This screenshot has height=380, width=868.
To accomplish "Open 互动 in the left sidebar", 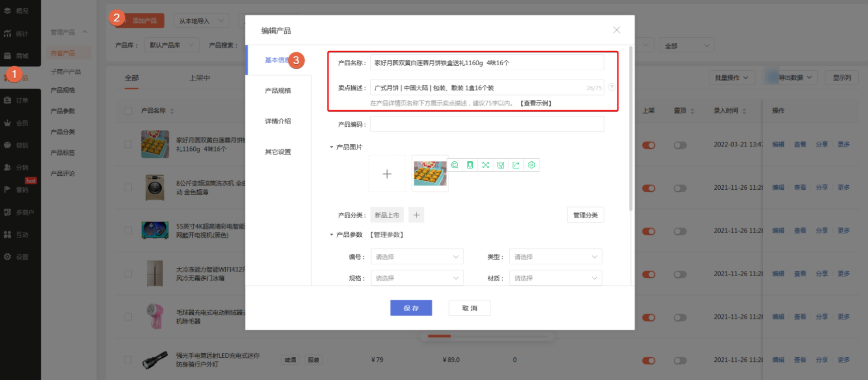I will [16, 235].
